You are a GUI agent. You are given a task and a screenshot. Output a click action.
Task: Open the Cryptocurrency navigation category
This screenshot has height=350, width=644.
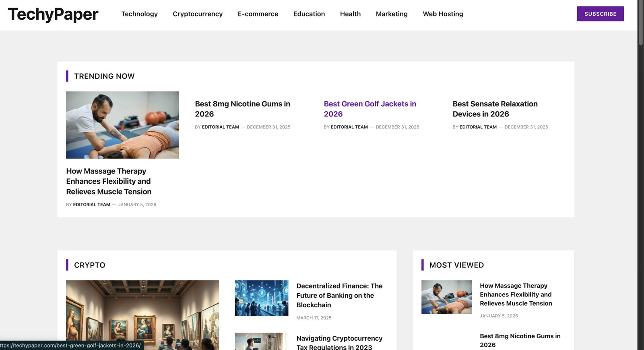198,14
